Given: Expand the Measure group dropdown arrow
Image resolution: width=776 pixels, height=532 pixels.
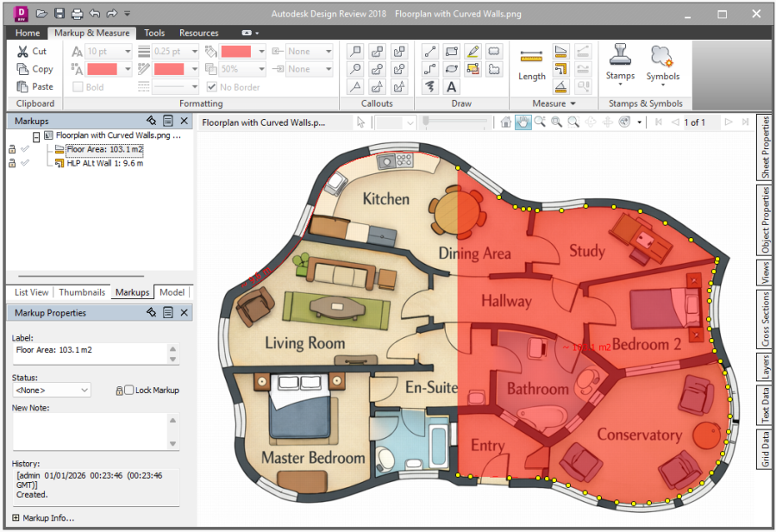Looking at the screenshot, I should tap(573, 103).
